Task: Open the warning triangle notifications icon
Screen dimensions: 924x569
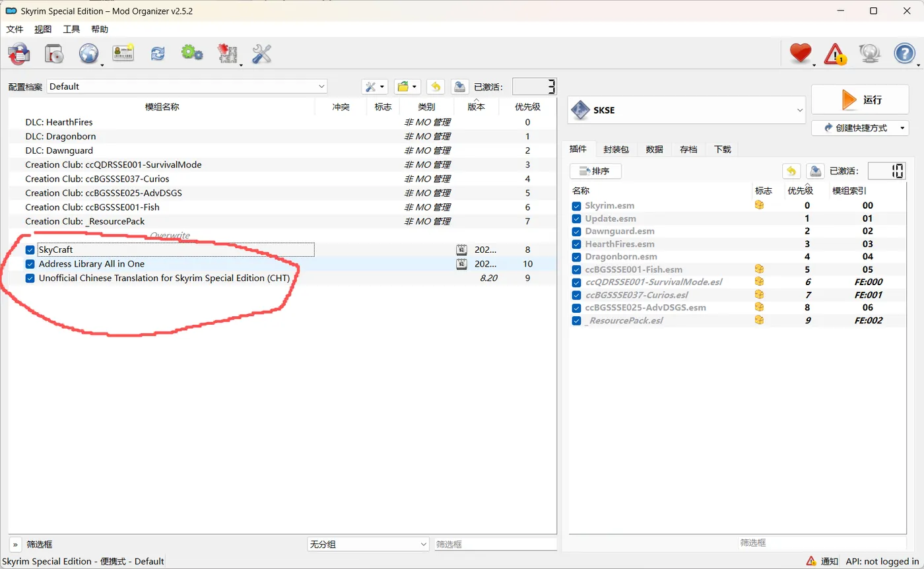Action: pyautogui.click(x=835, y=54)
